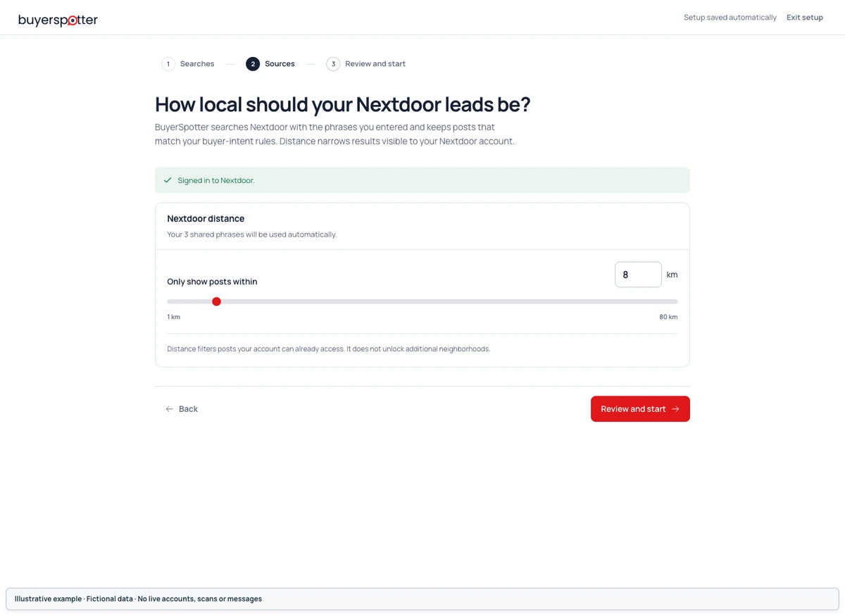Click the step 1 circle icon
The height and width of the screenshot is (616, 845).
pos(168,64)
